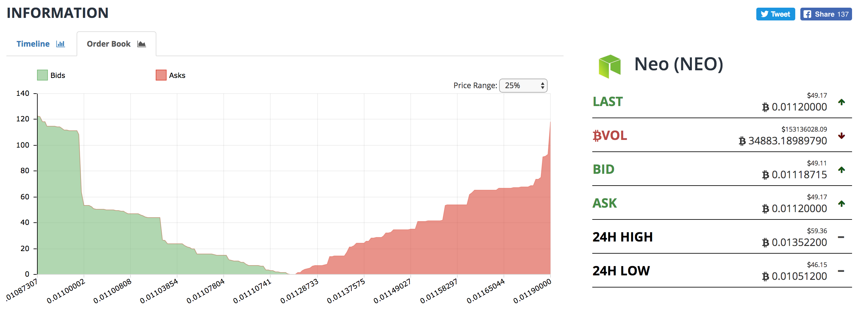Screen dimensions: 868x322
Task: Open the Price Range 25% dropdown
Action: [523, 86]
